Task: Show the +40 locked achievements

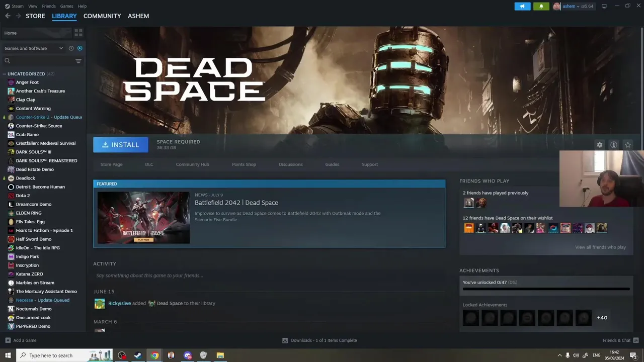Action: point(602,318)
